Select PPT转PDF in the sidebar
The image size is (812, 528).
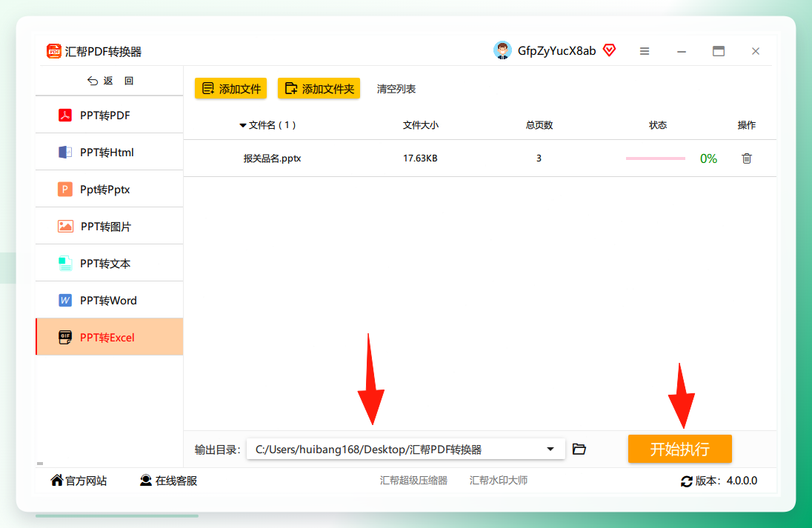point(109,115)
